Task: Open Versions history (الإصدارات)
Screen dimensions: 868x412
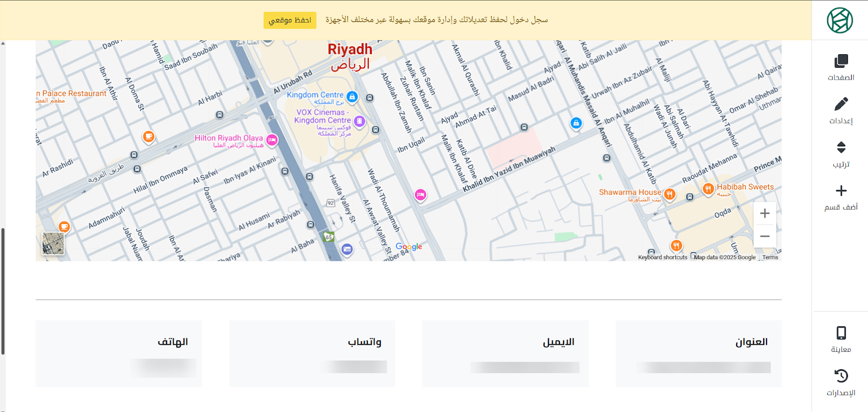Action: [841, 382]
